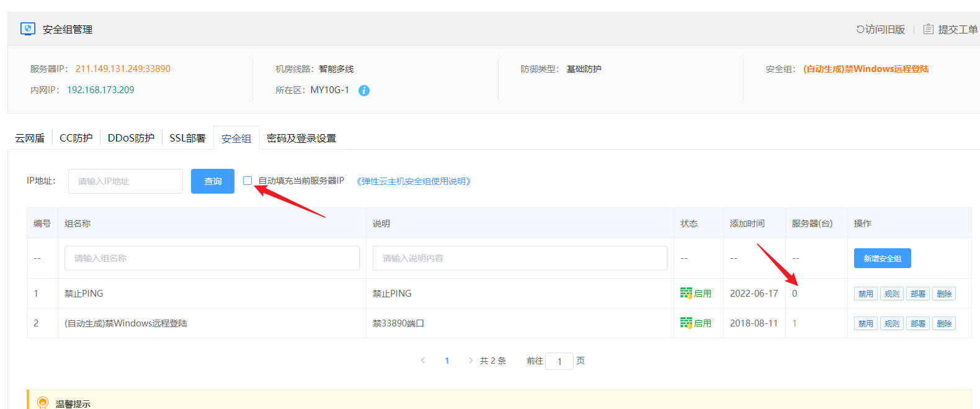The width and height of the screenshot is (980, 409).
Task: Switch to the 云网盾 tab
Action: point(30,138)
